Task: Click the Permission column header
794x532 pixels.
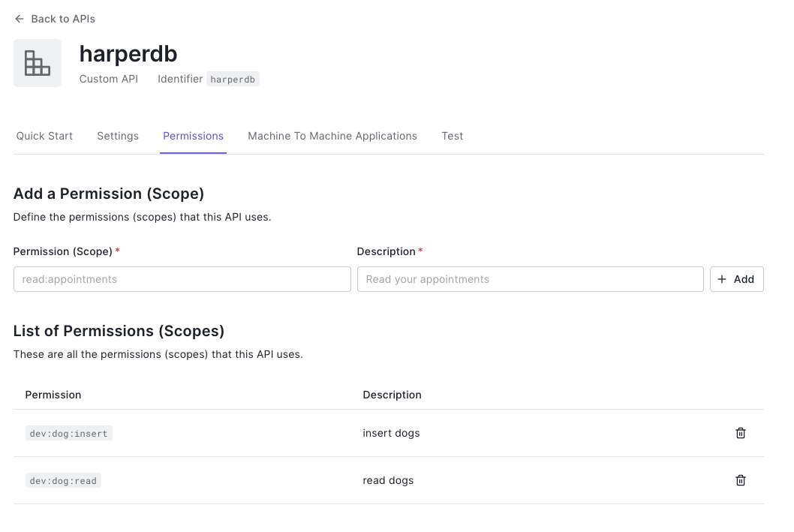Action: (53, 395)
